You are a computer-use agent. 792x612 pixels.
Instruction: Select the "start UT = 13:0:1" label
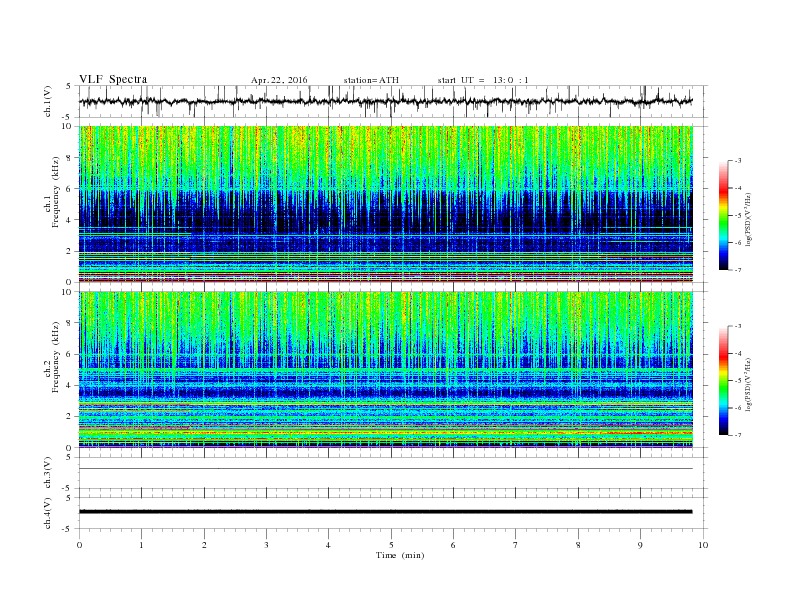tap(483, 80)
